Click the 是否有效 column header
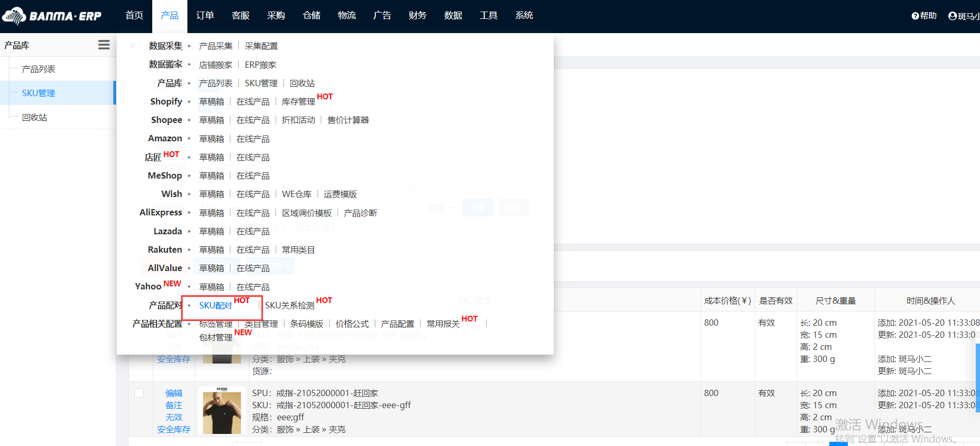This screenshot has height=446, width=980. point(776,300)
